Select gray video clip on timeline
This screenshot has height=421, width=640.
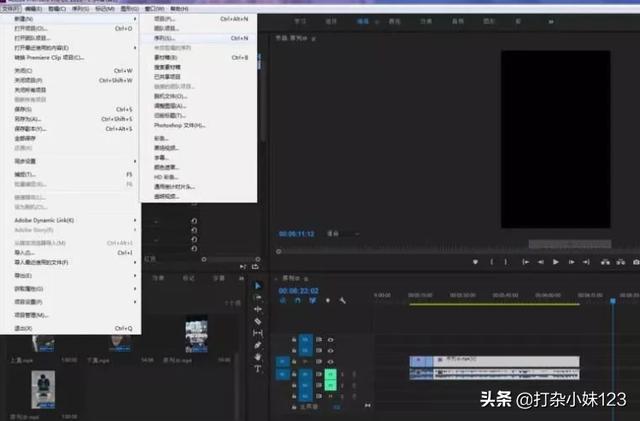pos(494,361)
